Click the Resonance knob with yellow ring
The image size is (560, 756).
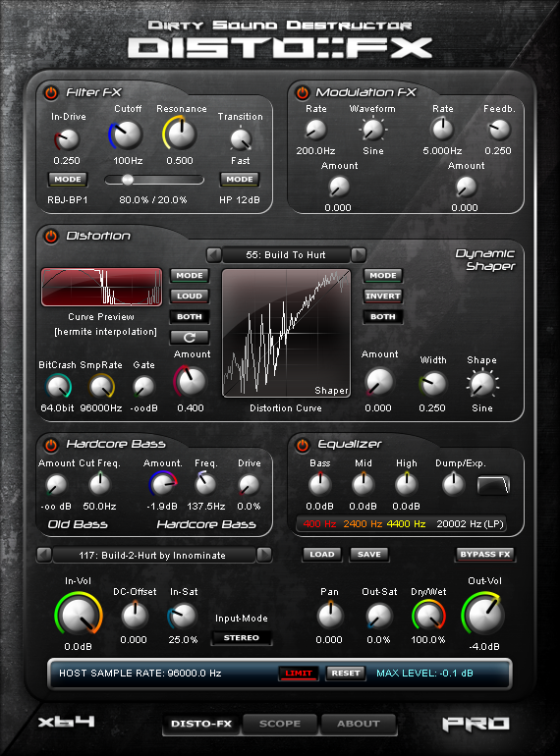pos(181,135)
